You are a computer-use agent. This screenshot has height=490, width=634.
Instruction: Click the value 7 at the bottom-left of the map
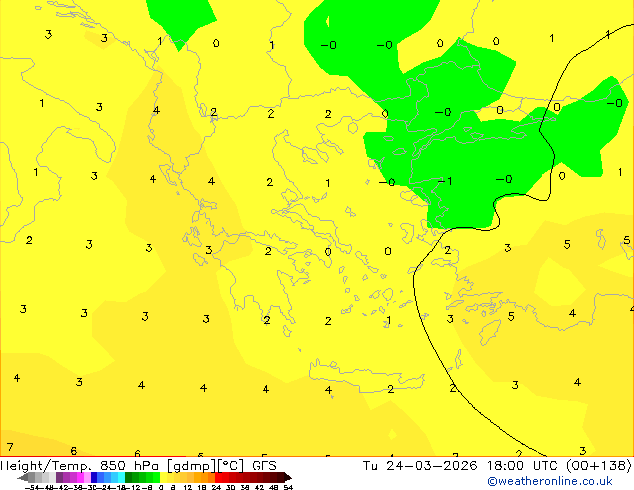click(x=10, y=447)
